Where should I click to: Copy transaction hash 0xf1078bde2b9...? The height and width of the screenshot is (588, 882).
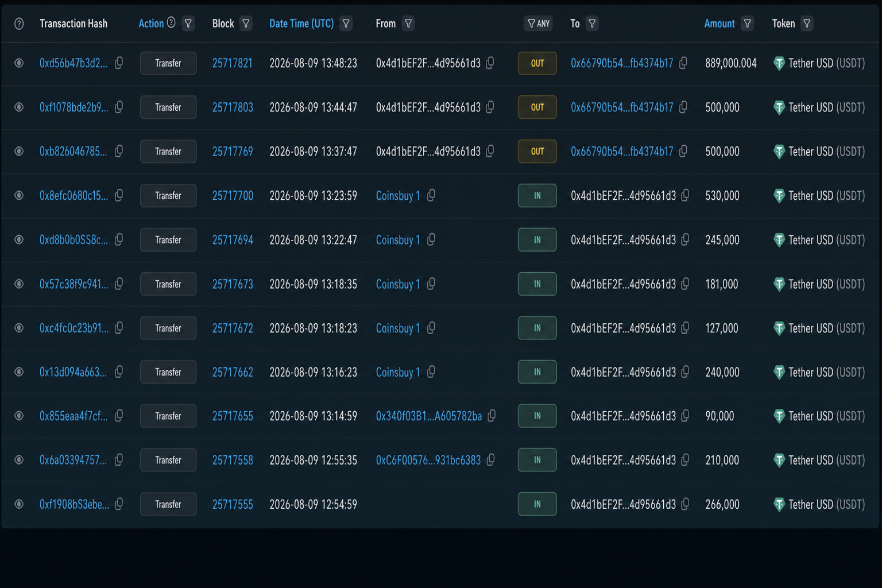(119, 107)
